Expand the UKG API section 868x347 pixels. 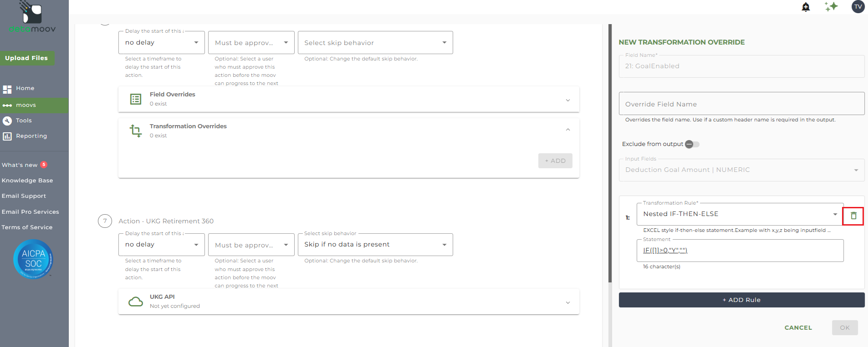click(x=567, y=302)
